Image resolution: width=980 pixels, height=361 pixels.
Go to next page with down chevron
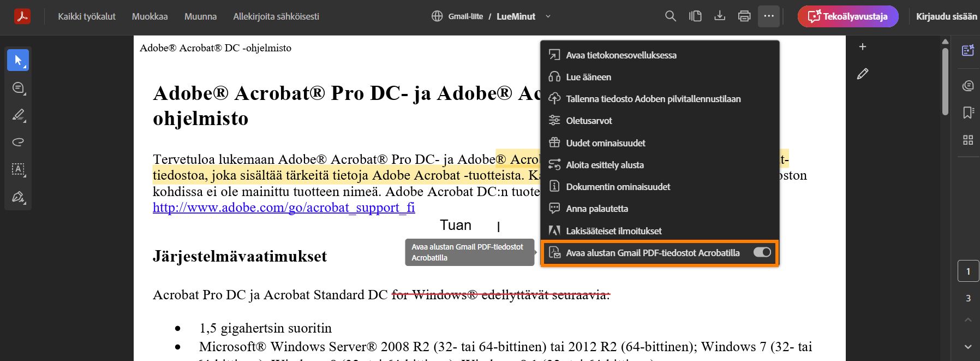coord(968,347)
